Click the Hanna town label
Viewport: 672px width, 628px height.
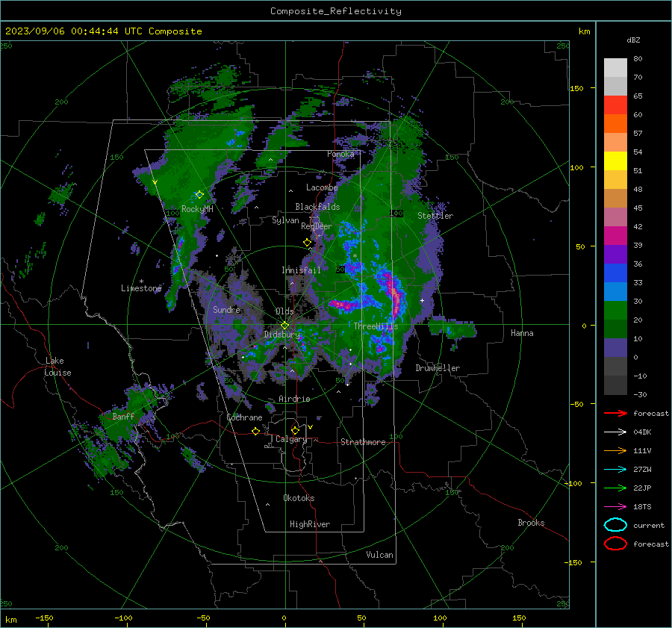(522, 333)
